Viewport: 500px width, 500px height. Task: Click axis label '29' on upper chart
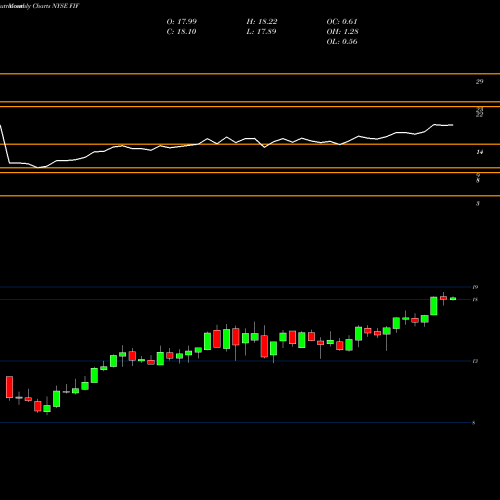pos(479,82)
